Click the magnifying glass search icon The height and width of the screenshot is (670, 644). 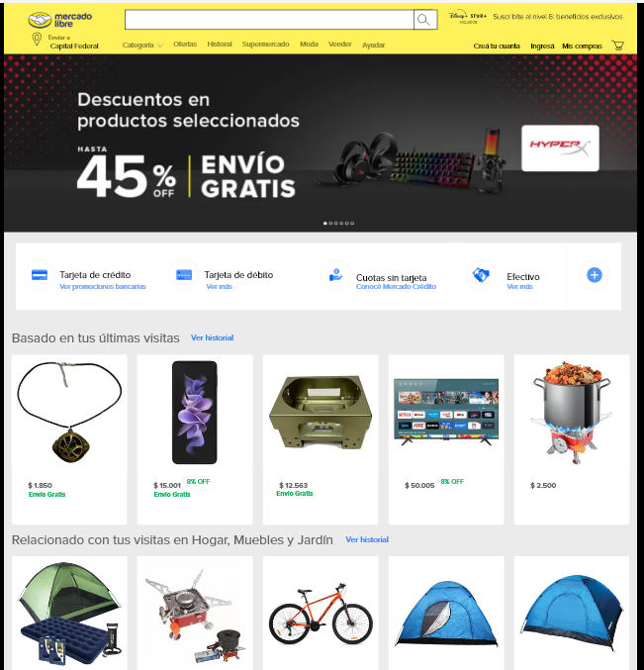[423, 20]
